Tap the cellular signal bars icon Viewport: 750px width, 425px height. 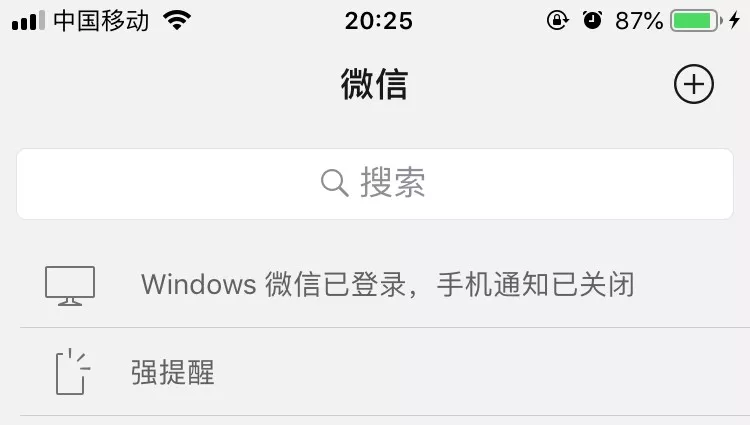(28, 21)
